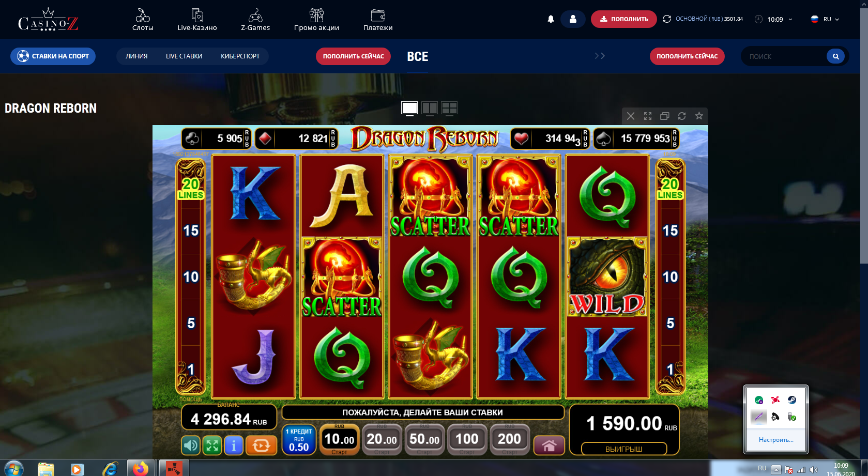Click the Поиск search field
Viewport: 868px width, 476px height.
coord(785,56)
